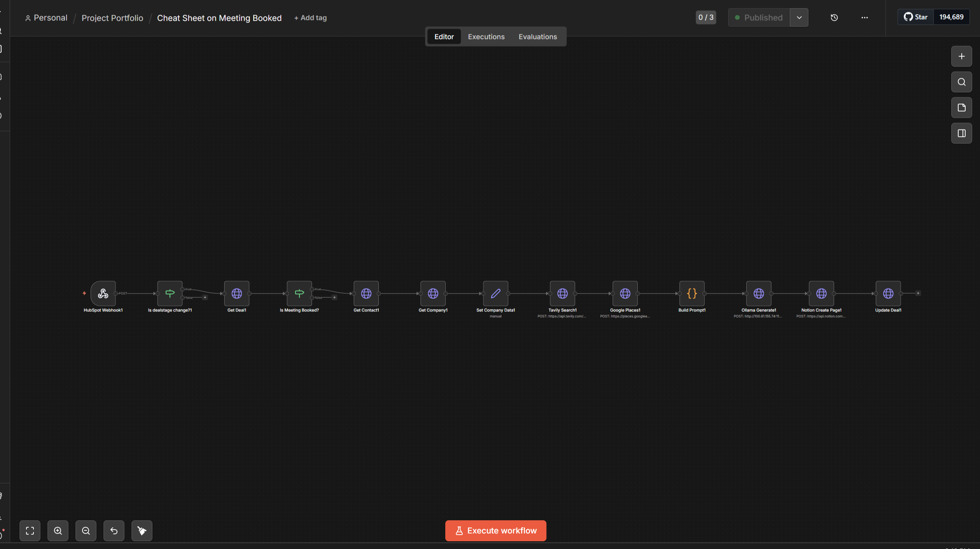The height and width of the screenshot is (549, 980).
Task: Click the + Add tag link
Action: click(310, 18)
